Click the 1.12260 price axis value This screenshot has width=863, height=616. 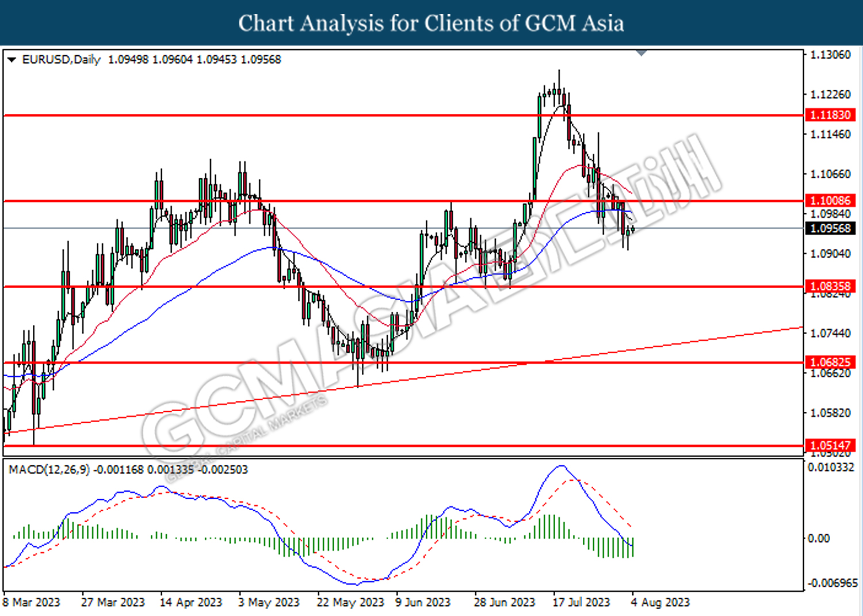point(830,94)
